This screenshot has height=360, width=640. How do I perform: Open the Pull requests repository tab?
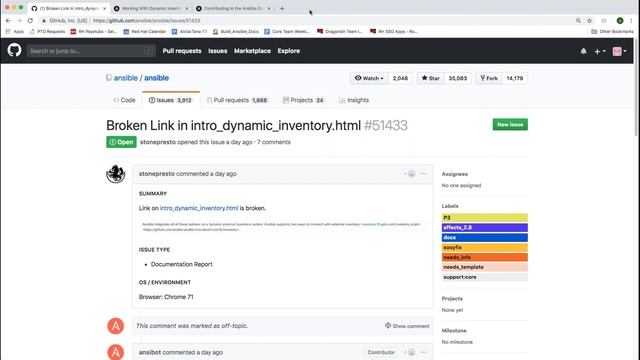click(237, 100)
